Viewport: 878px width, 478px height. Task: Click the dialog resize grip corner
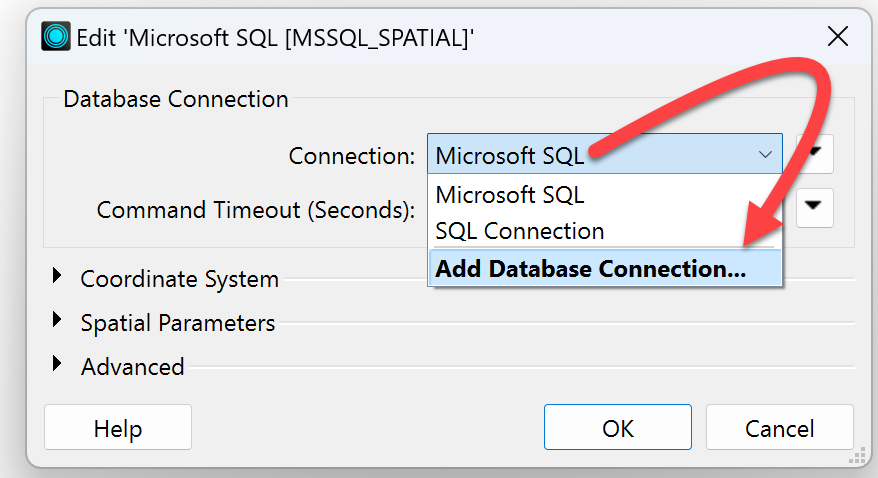[857, 456]
